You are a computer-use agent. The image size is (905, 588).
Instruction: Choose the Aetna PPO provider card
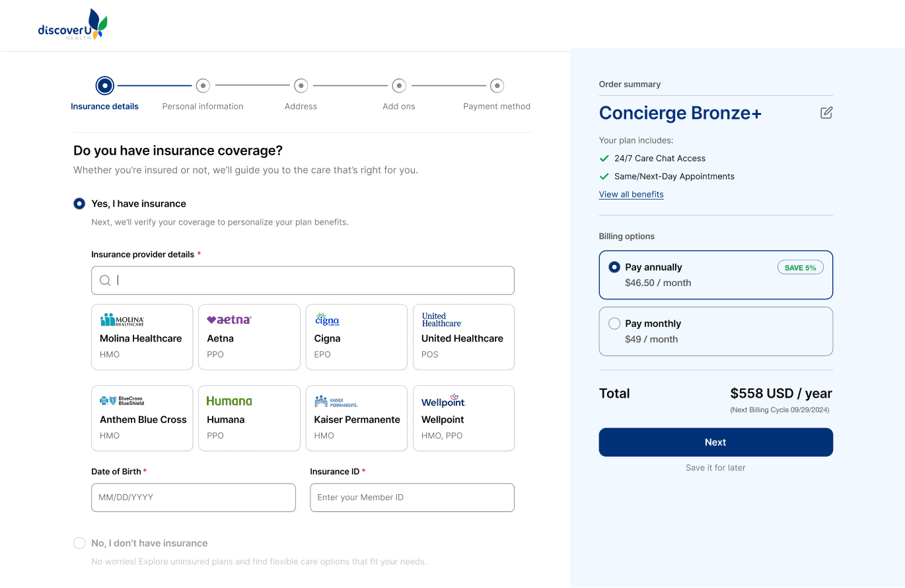[x=249, y=337]
